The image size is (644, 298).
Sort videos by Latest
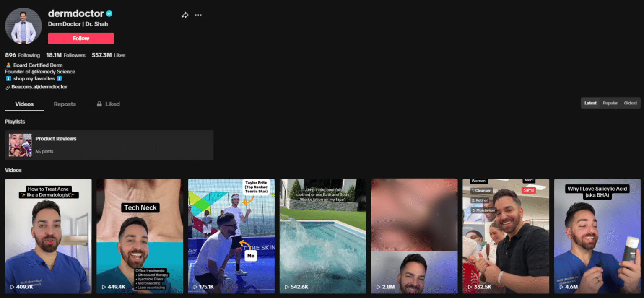click(x=590, y=103)
